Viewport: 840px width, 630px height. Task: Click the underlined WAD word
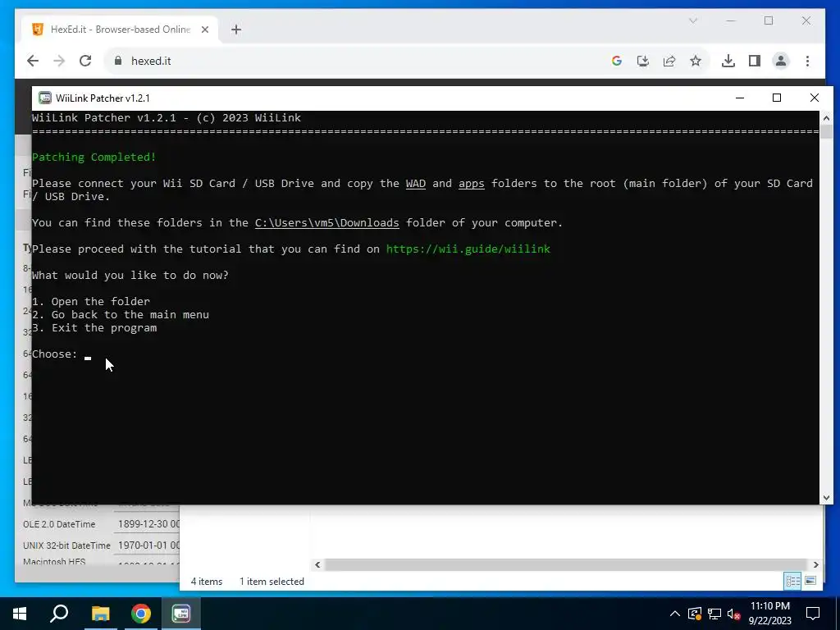point(416,184)
